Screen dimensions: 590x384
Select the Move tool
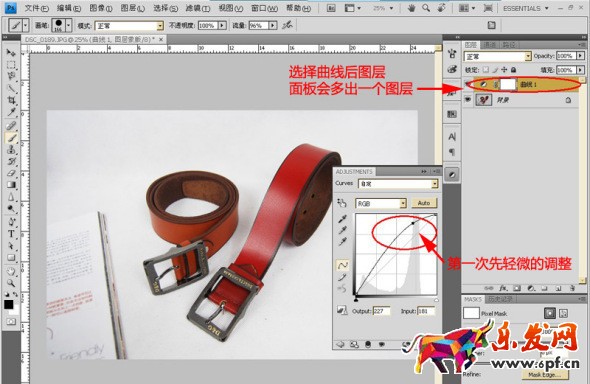[x=11, y=53]
